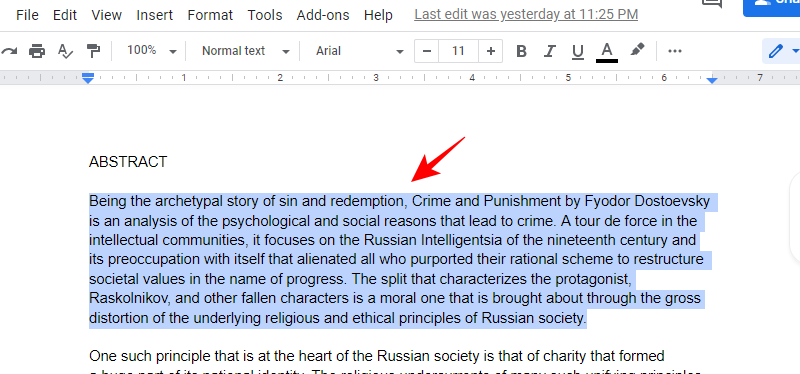Click the font size field showing 11
The width and height of the screenshot is (800, 374).
point(458,51)
